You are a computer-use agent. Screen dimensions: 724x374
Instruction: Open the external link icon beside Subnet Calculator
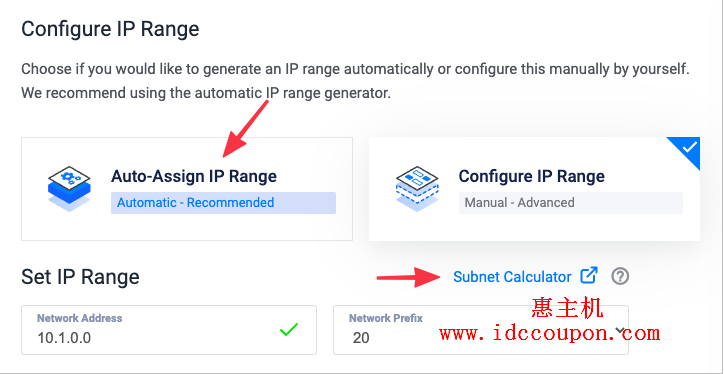pyautogui.click(x=589, y=276)
